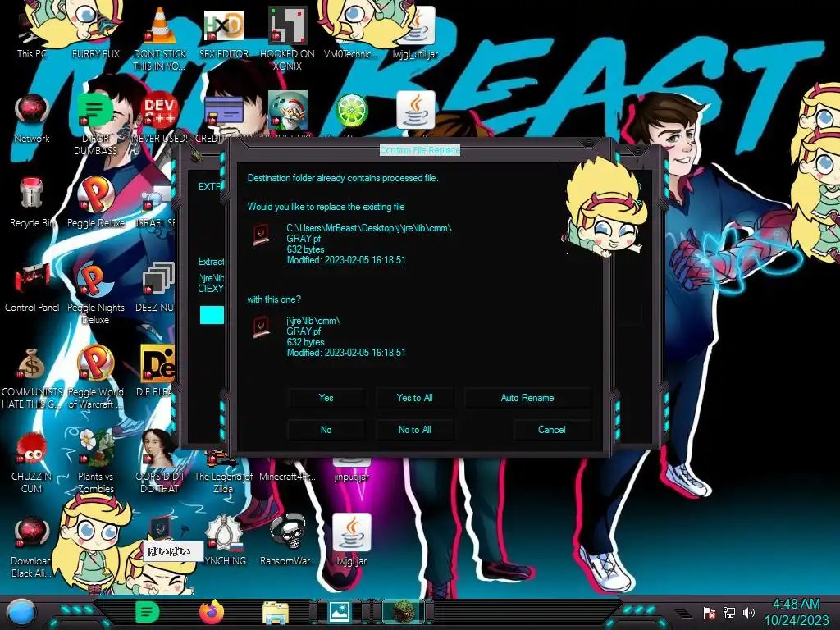840x630 pixels.
Task: Open CHUZZIN CUM red fuzzy icon
Action: (32, 462)
